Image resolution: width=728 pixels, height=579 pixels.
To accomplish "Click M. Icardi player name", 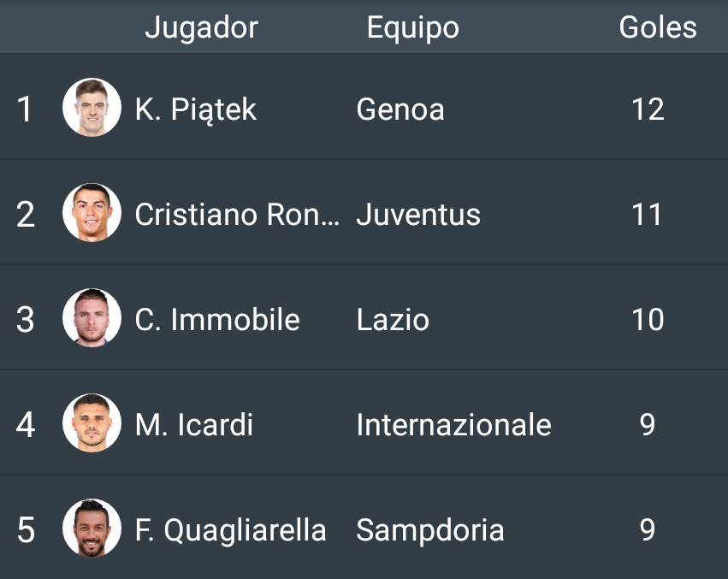I will (x=194, y=425).
